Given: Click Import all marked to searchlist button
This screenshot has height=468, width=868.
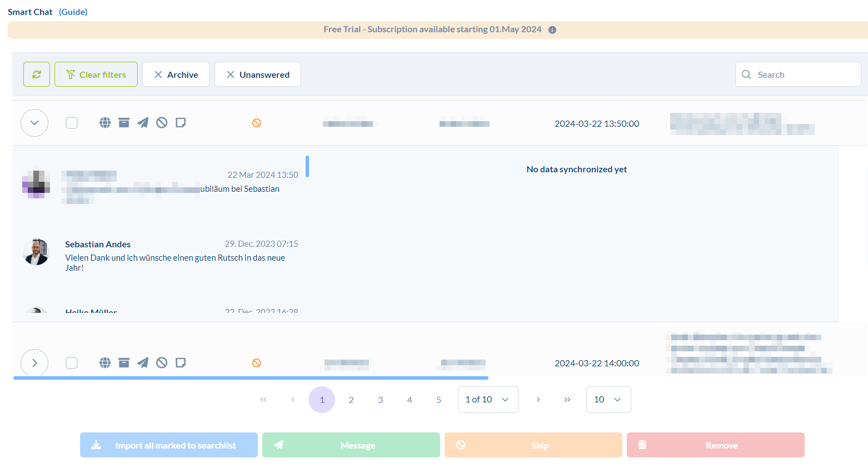Looking at the screenshot, I should pyautogui.click(x=169, y=445).
